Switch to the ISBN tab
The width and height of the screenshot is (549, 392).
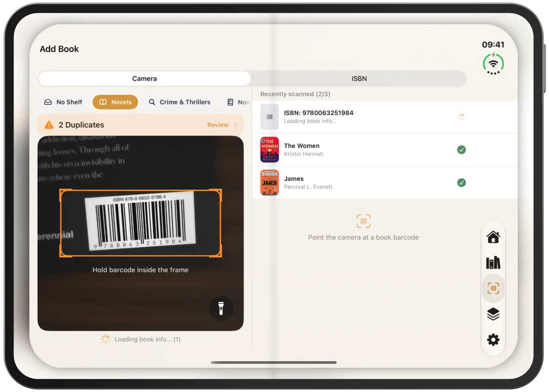click(359, 79)
